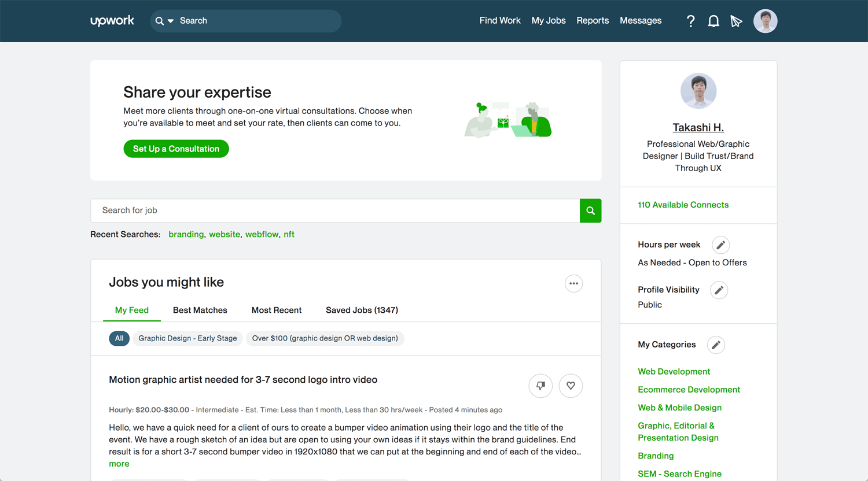Click the consultation illustration graphic
The height and width of the screenshot is (481, 868).
coord(508,120)
